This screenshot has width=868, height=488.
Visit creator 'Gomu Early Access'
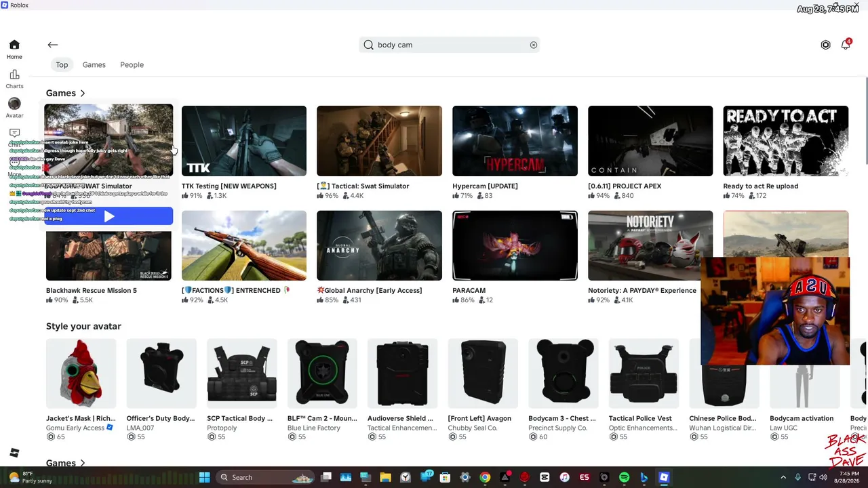point(75,428)
